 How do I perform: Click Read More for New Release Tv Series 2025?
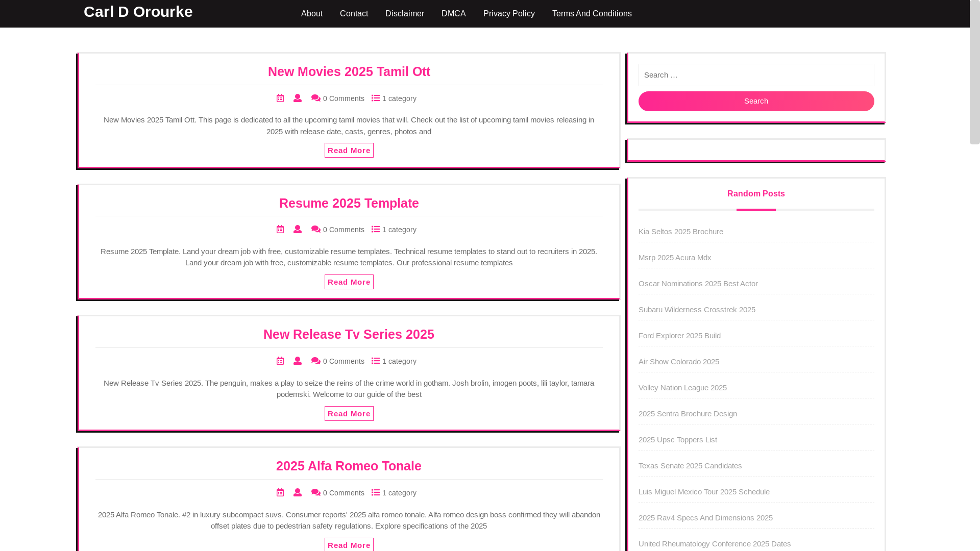click(349, 413)
